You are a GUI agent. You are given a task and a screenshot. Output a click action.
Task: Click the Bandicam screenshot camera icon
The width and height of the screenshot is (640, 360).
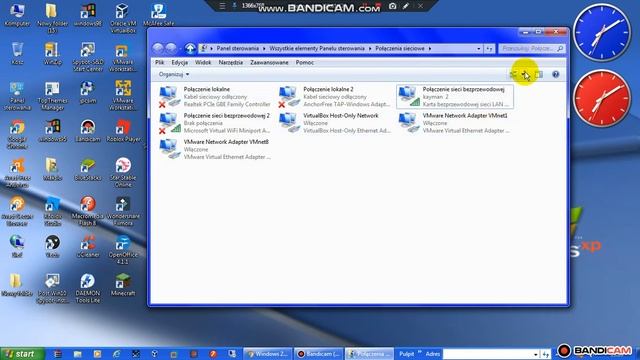393,6
